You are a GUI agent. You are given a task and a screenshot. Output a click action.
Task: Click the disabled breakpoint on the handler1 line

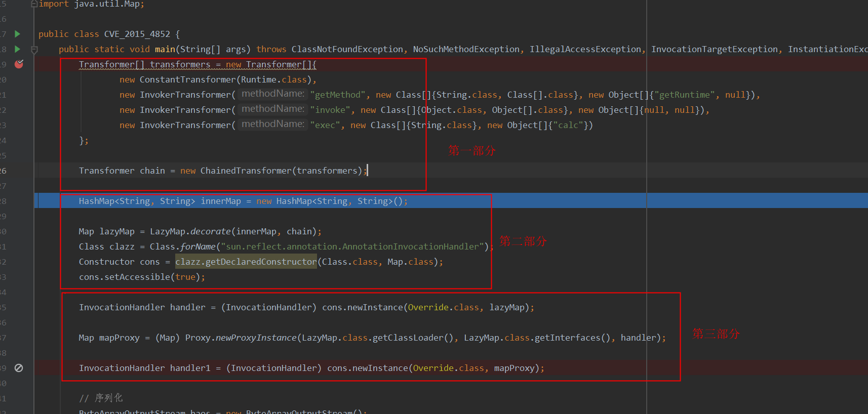point(19,368)
